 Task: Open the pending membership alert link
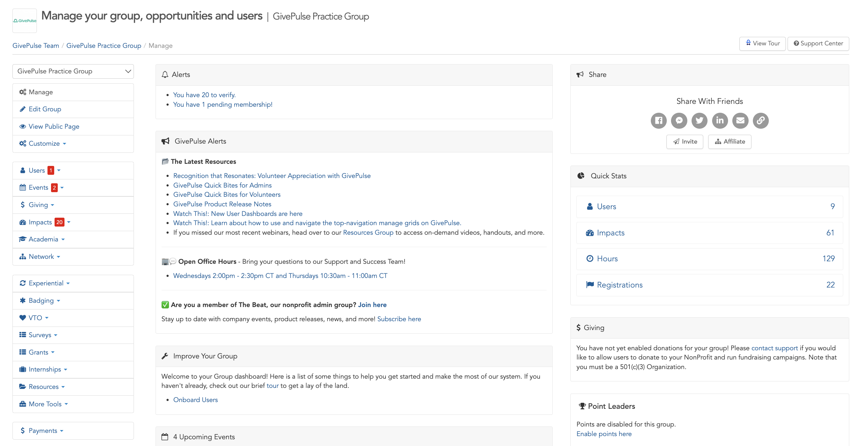pos(223,105)
